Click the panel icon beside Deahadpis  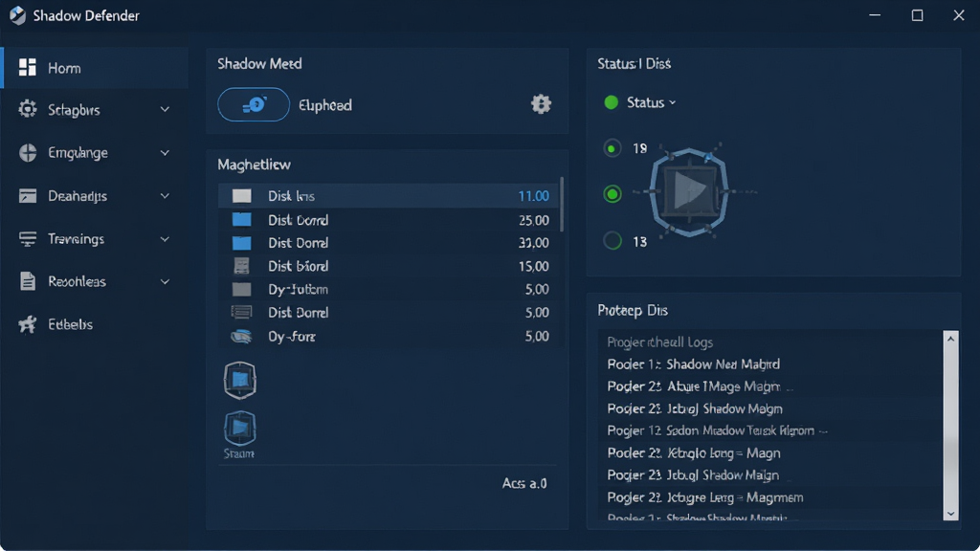[x=28, y=195]
